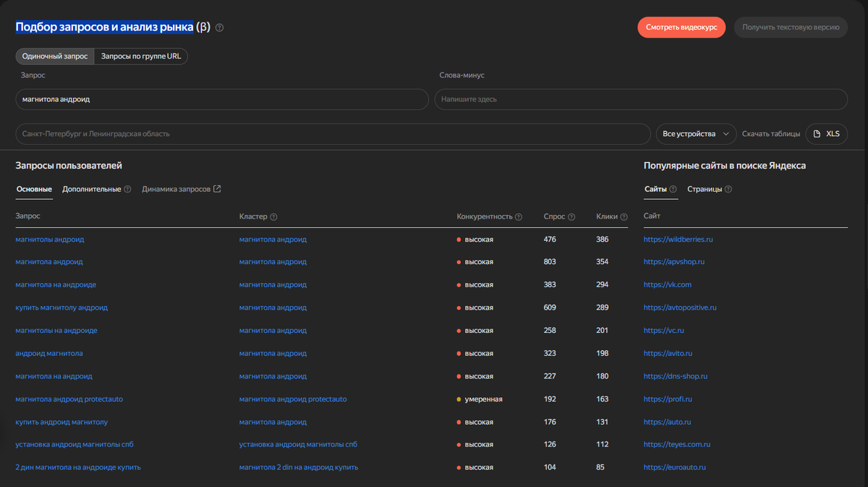The height and width of the screenshot is (487, 868).
Task: Open site link https://wildberries.ru
Action: click(x=678, y=239)
